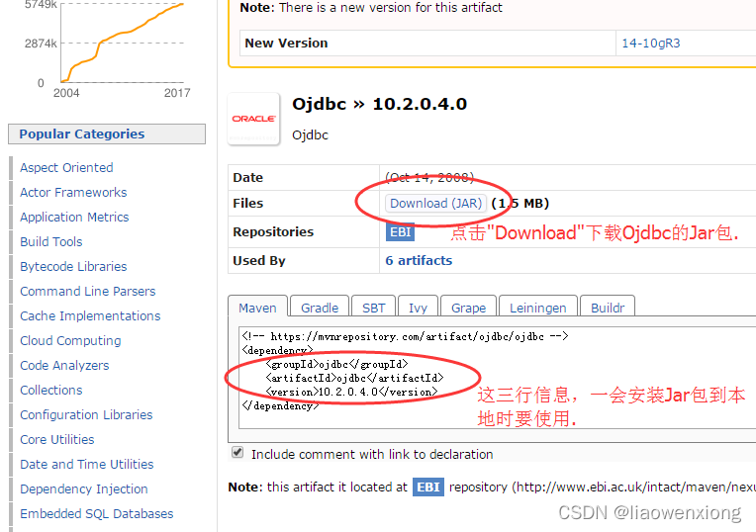The image size is (756, 532).
Task: Click the EBI badge in the bottom note
Action: [x=428, y=488]
